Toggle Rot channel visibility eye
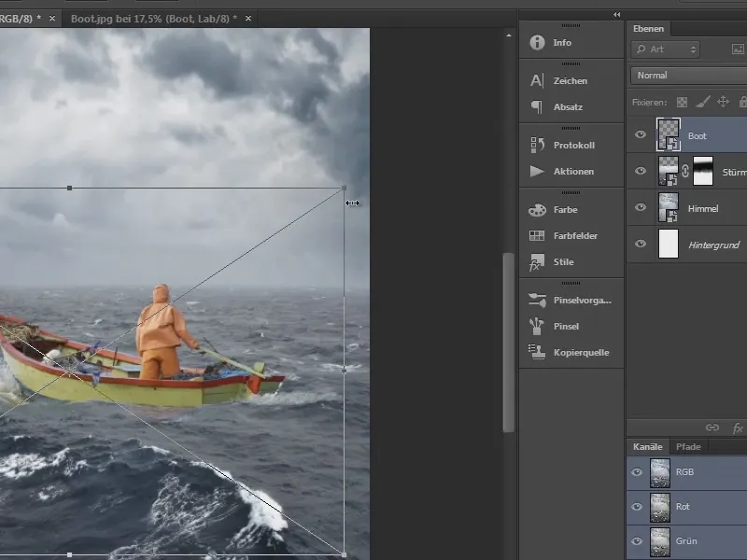This screenshot has width=747, height=560. [x=637, y=507]
